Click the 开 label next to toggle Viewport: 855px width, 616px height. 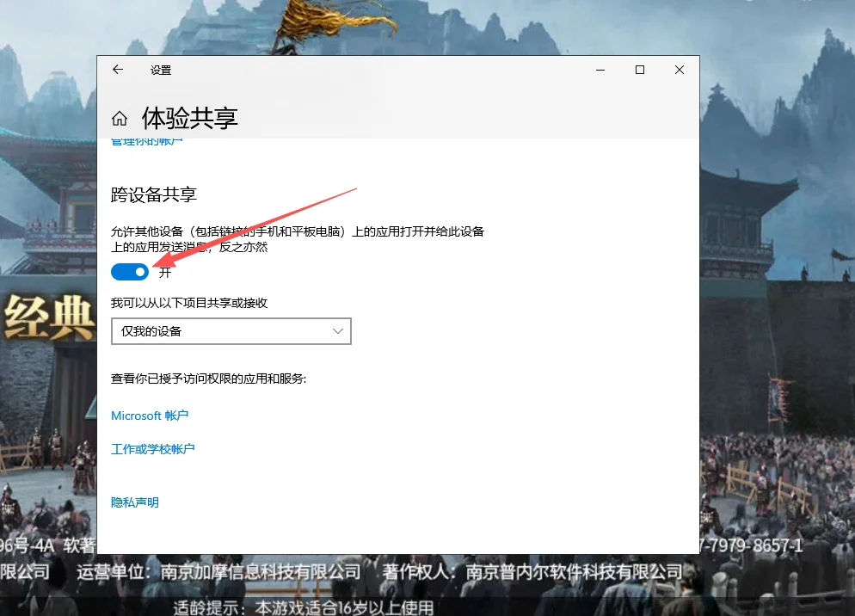pyautogui.click(x=164, y=272)
